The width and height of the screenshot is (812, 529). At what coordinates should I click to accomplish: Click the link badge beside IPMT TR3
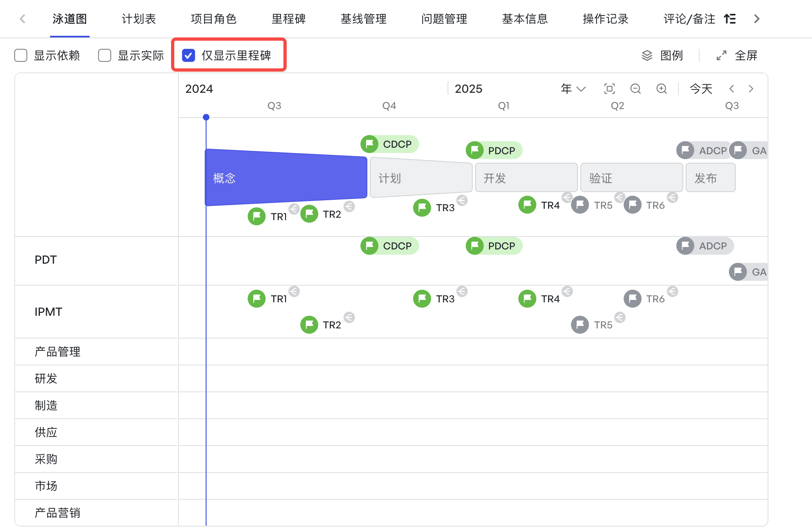click(462, 291)
